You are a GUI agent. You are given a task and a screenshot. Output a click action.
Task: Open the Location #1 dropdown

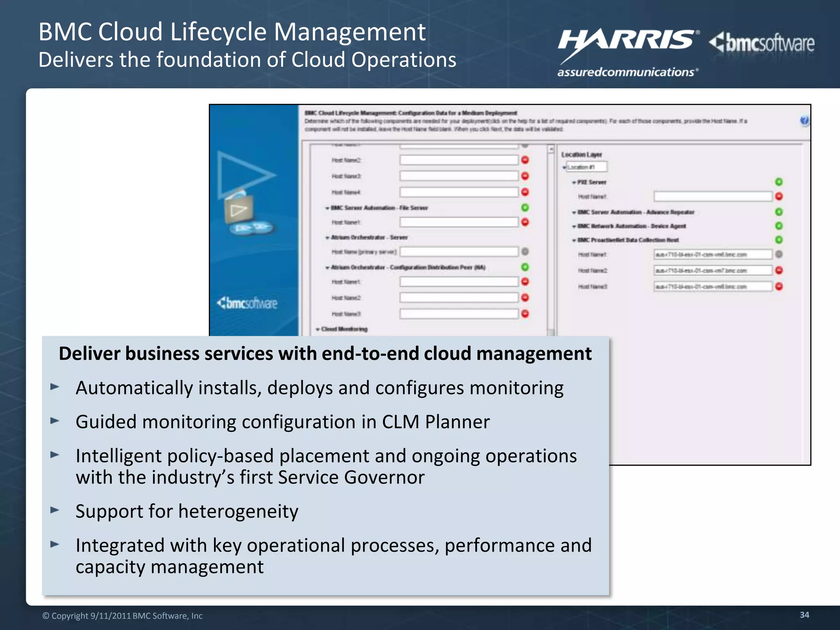click(586, 167)
